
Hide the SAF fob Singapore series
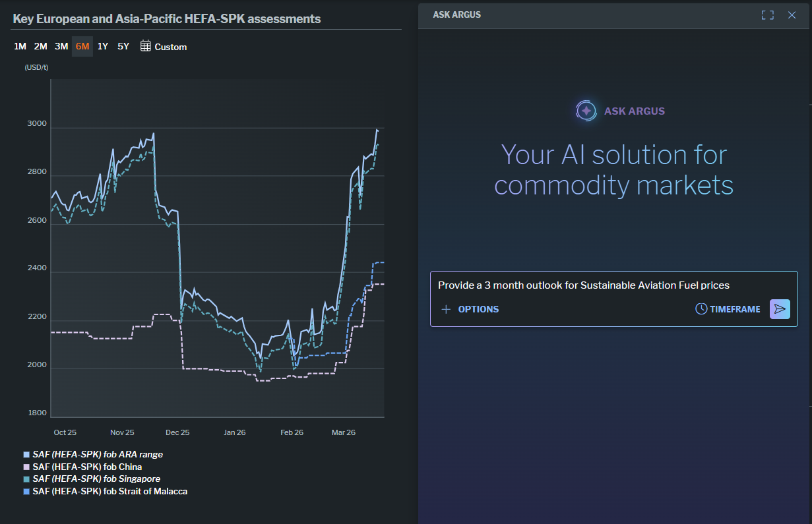(96, 479)
